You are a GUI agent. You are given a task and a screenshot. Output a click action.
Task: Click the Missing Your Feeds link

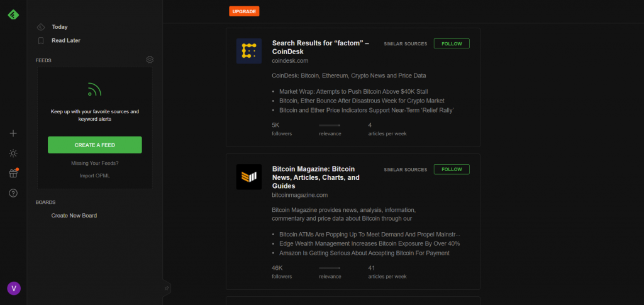95,163
